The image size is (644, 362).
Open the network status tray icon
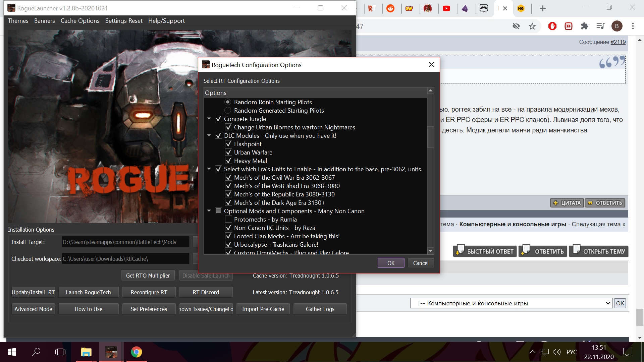(545, 352)
